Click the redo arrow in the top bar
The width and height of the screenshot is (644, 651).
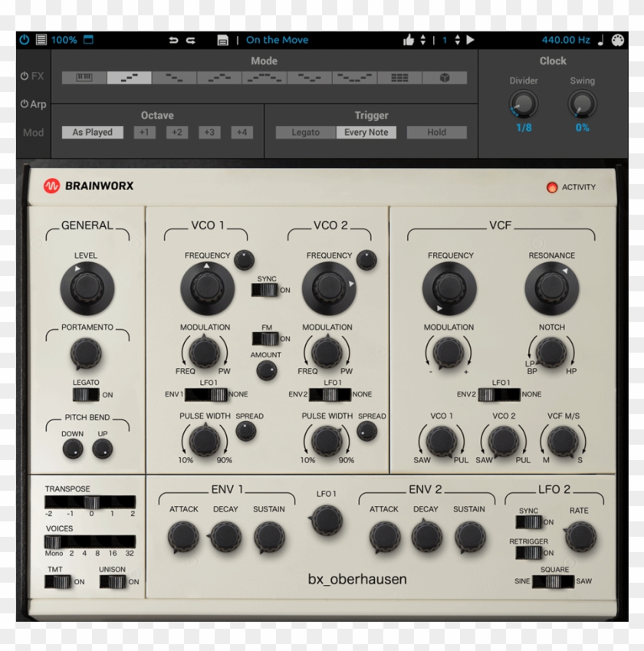point(190,39)
